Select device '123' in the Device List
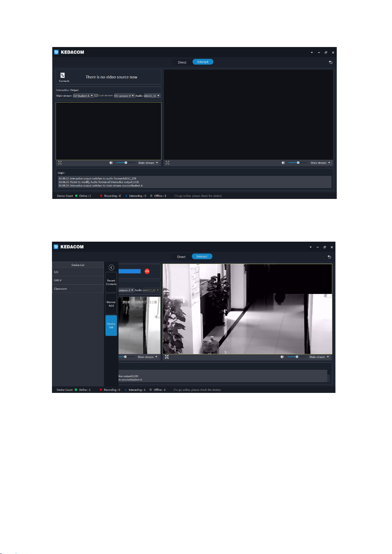Screen dimensions: 392x554 click(x=78, y=272)
